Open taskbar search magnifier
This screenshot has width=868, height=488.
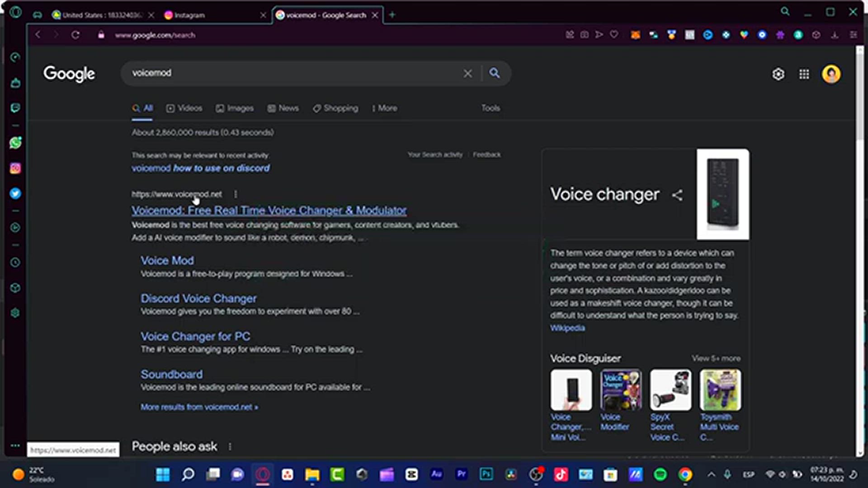click(x=188, y=474)
